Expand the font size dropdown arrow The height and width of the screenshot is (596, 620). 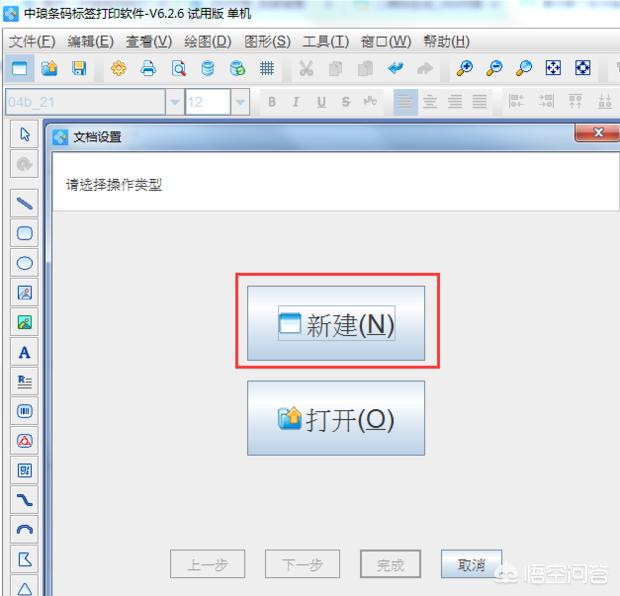pyautogui.click(x=240, y=102)
